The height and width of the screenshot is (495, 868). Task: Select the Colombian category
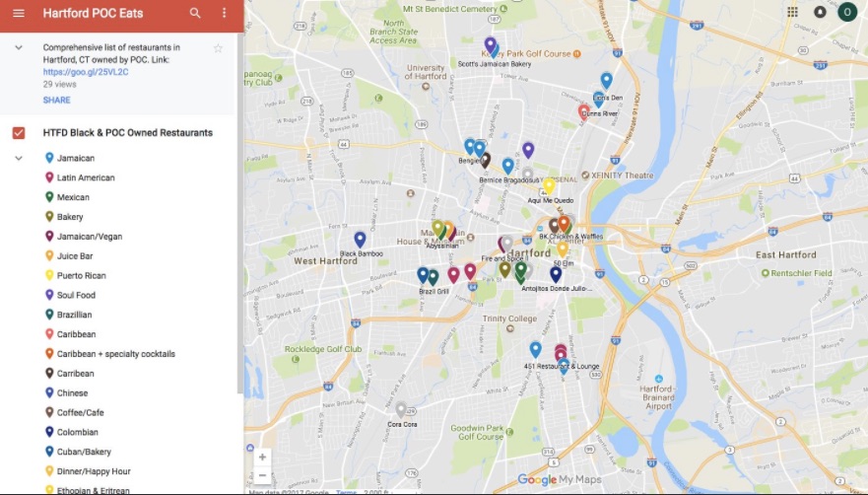coord(71,432)
